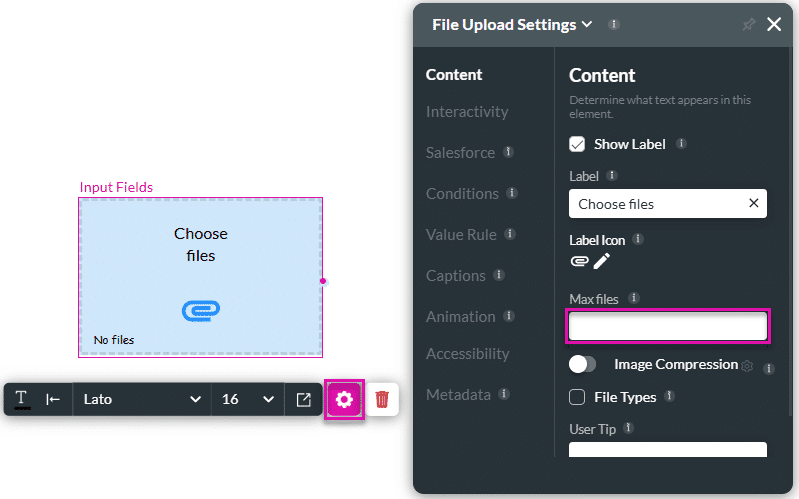The width and height of the screenshot is (799, 499).
Task: Close the File Upload Settings panel
Action: pos(774,25)
